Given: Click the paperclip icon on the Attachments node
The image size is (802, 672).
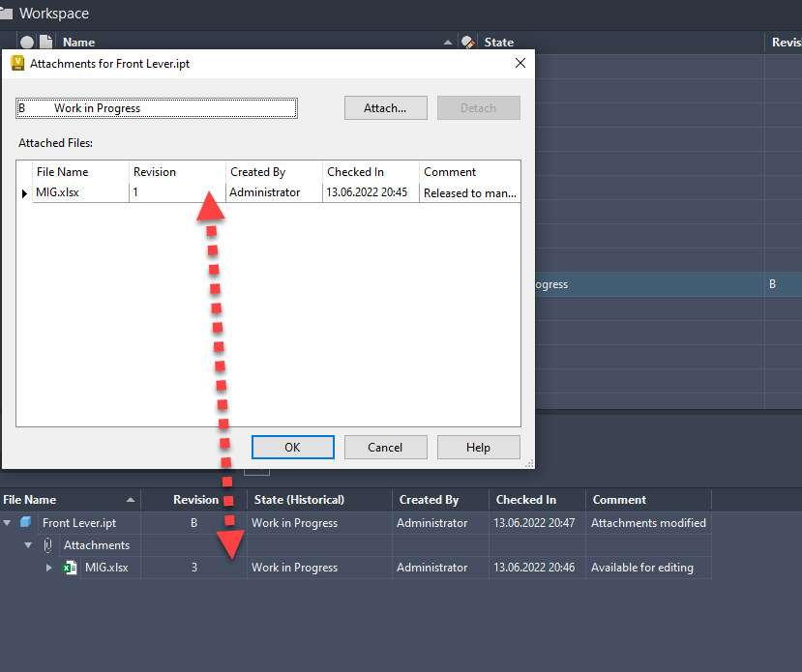Looking at the screenshot, I should pyautogui.click(x=47, y=544).
